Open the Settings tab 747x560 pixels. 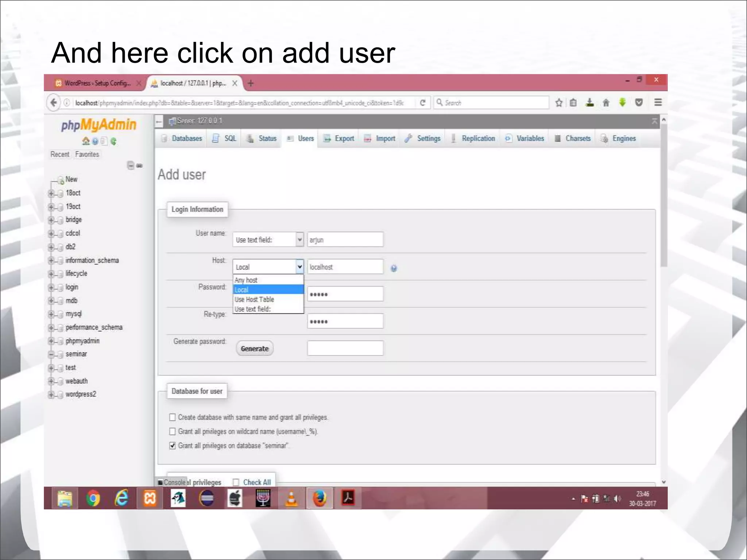click(x=423, y=139)
